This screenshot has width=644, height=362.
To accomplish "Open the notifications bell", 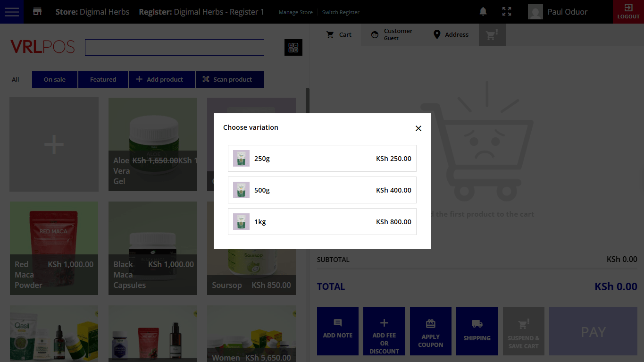I will [483, 12].
